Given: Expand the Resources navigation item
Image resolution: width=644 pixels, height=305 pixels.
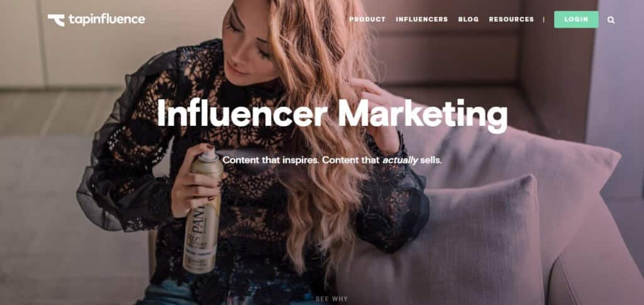Looking at the screenshot, I should click(511, 19).
